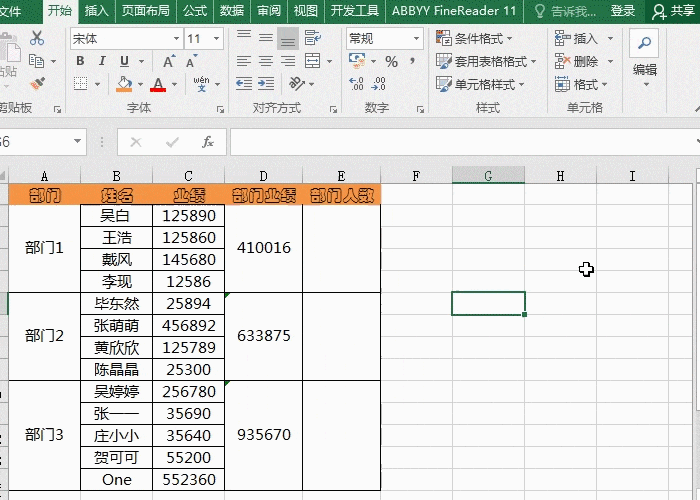This screenshot has width=700, height=500.
Task: Click the Percent Style icon
Action: pyautogui.click(x=391, y=62)
